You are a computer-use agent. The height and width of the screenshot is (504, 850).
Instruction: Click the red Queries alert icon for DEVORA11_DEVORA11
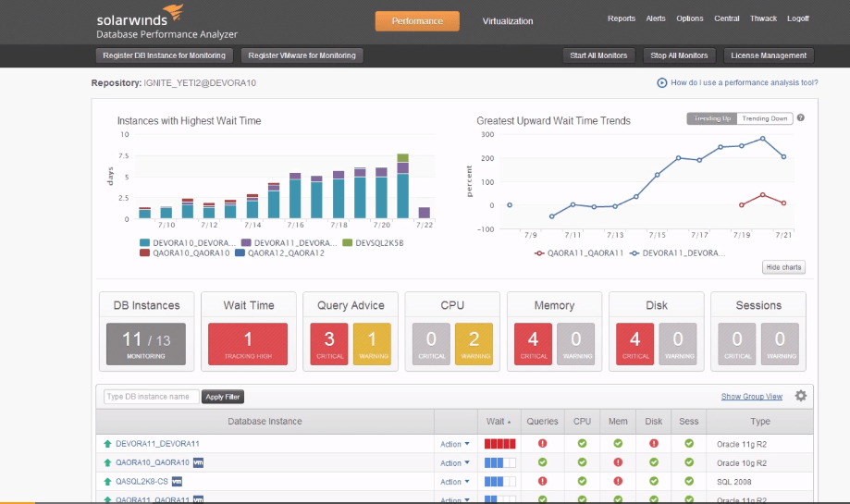542,443
